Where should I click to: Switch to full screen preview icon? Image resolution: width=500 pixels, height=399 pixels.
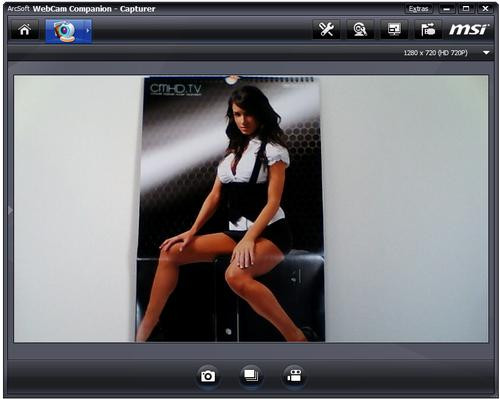tap(394, 30)
